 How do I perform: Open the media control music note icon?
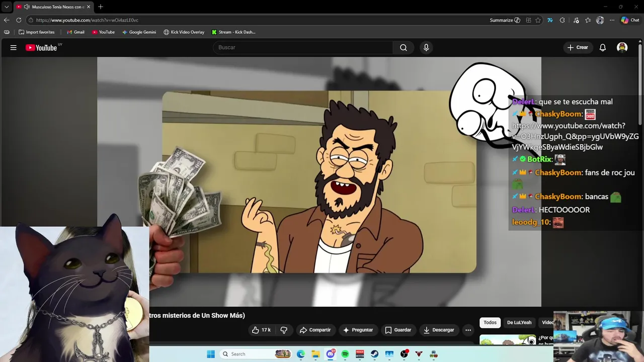[576, 20]
